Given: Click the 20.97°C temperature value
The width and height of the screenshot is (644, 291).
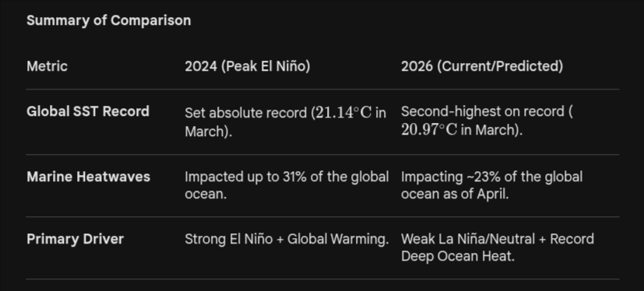Looking at the screenshot, I should tap(429, 130).
